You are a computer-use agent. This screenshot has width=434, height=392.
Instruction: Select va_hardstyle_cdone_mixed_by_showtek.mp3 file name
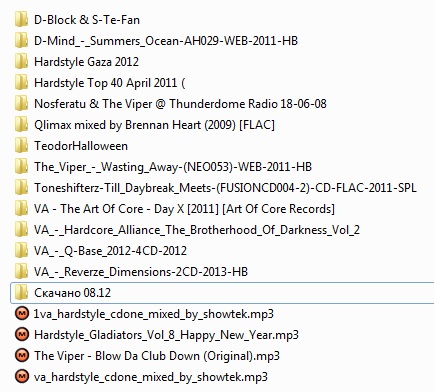pyautogui.click(x=151, y=377)
